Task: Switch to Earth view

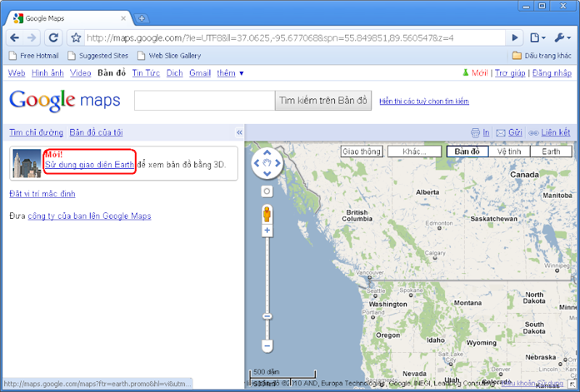Action: (551, 151)
